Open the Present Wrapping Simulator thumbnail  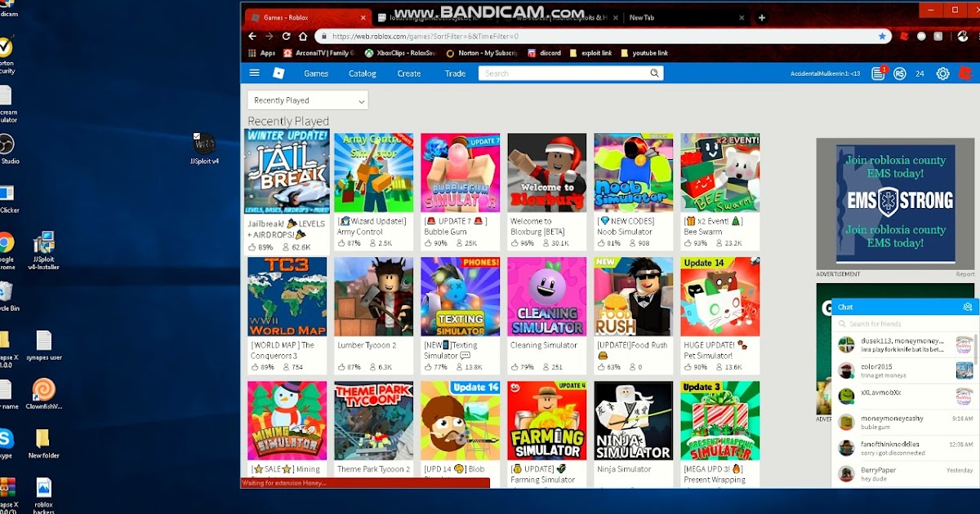(x=720, y=421)
